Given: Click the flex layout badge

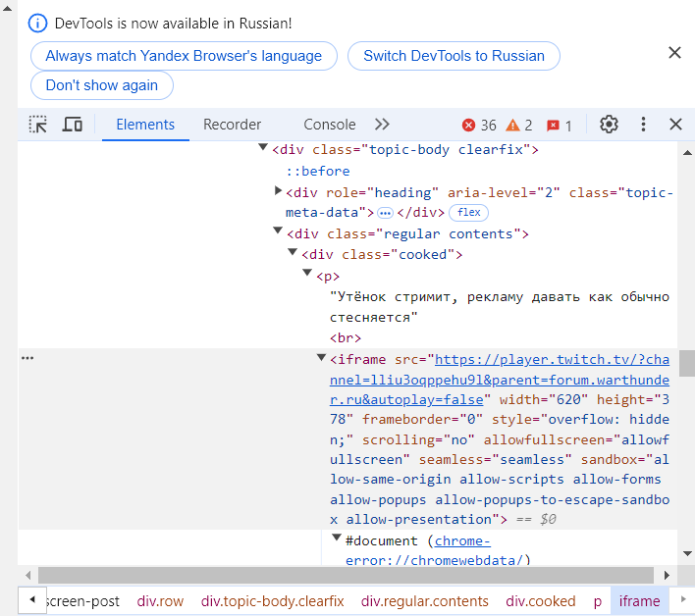Looking at the screenshot, I should point(468,213).
